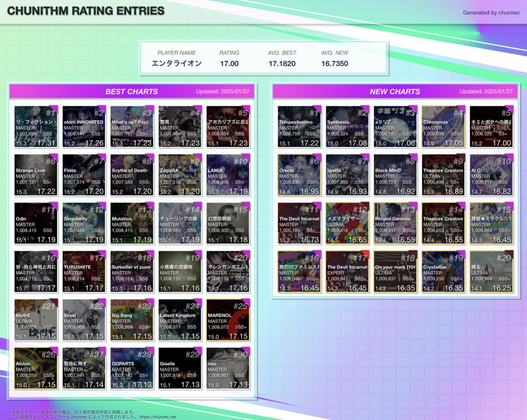Open the Tempestissimo chart card

click(299, 126)
